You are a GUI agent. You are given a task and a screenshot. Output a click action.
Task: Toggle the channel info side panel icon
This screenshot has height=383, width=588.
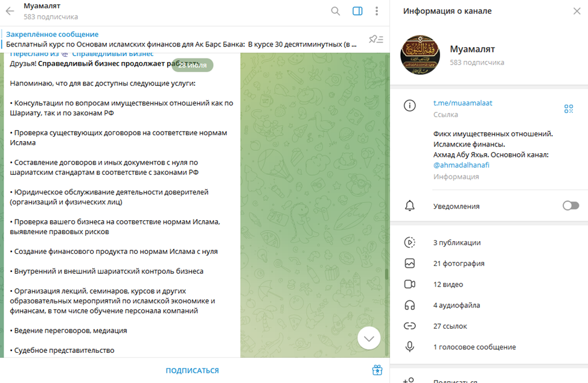coord(357,11)
